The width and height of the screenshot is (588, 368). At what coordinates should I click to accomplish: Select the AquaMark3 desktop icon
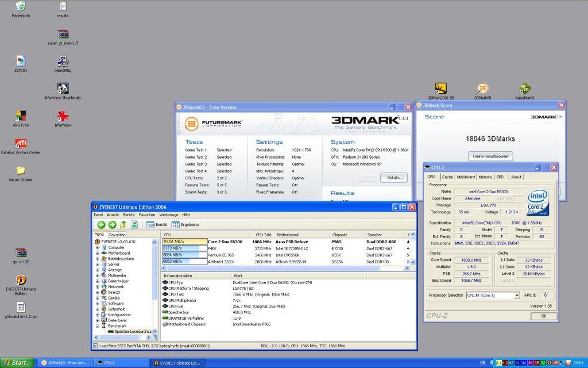tap(525, 91)
